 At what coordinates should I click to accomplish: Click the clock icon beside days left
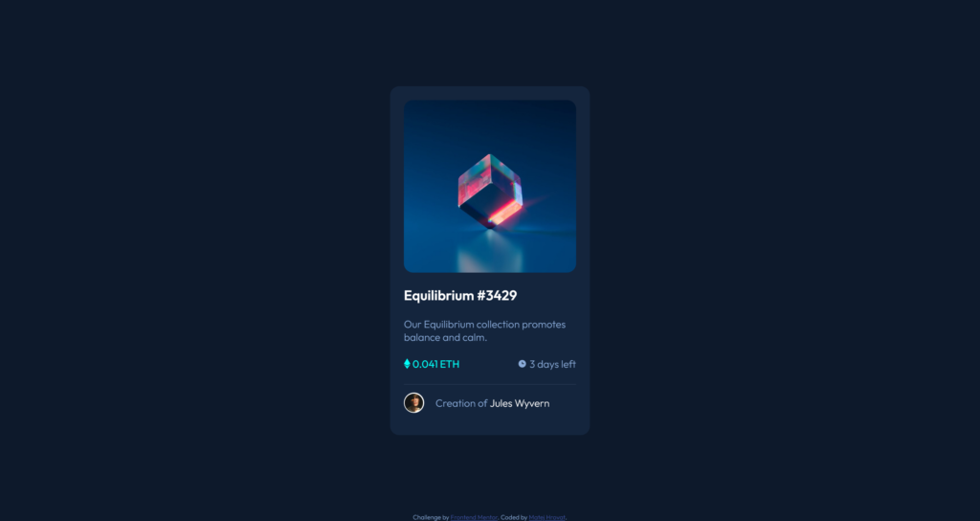coord(522,364)
